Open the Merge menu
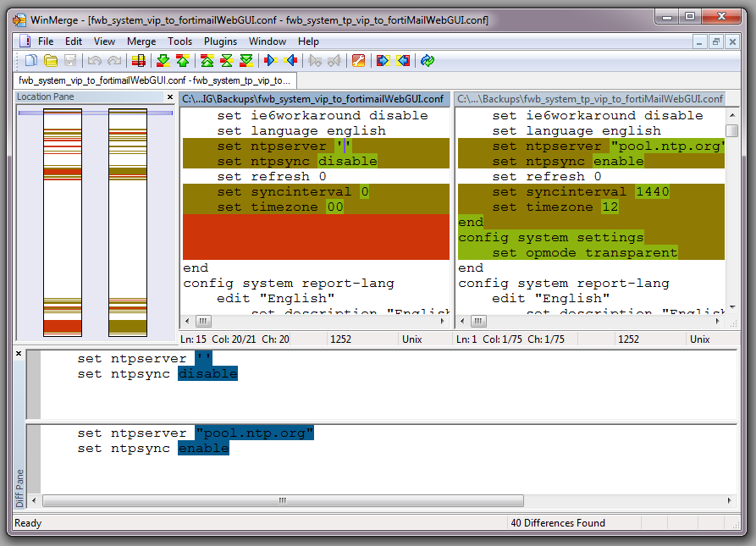The width and height of the screenshot is (756, 546). 141,41
